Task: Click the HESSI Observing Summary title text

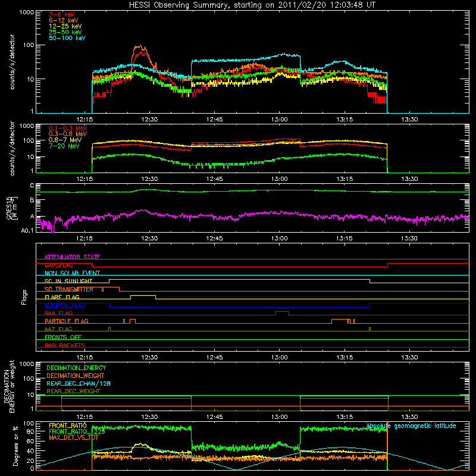Action: click(252, 5)
